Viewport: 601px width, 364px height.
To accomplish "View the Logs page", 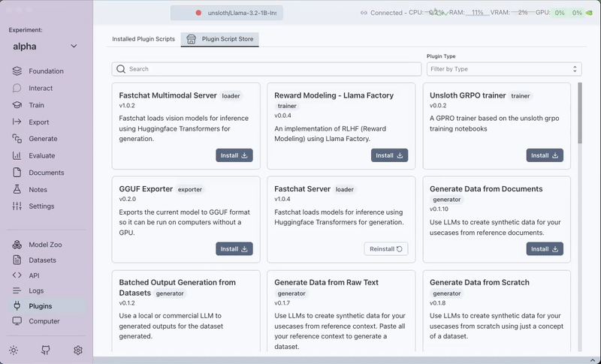I will [36, 290].
